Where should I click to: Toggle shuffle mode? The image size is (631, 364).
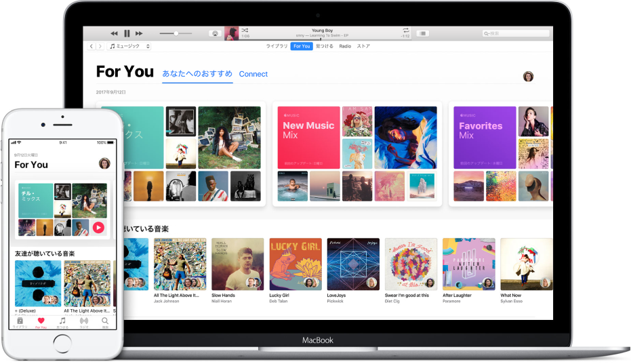[245, 31]
